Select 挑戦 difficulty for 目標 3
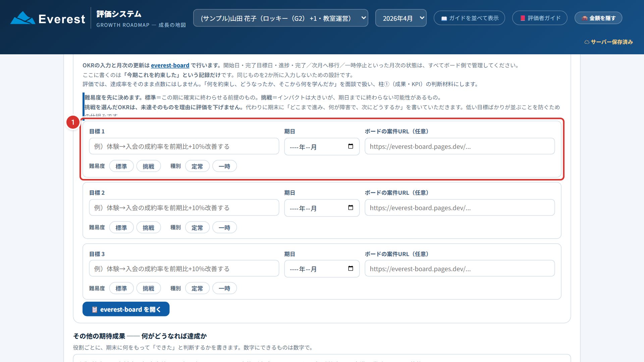 tap(149, 288)
